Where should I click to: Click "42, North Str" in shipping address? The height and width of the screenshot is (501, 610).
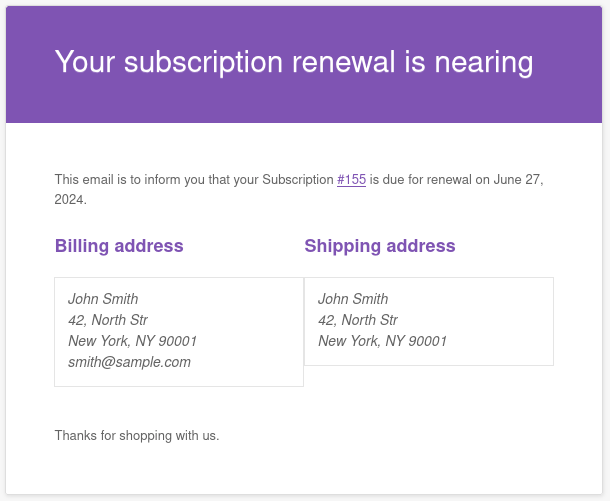[358, 320]
